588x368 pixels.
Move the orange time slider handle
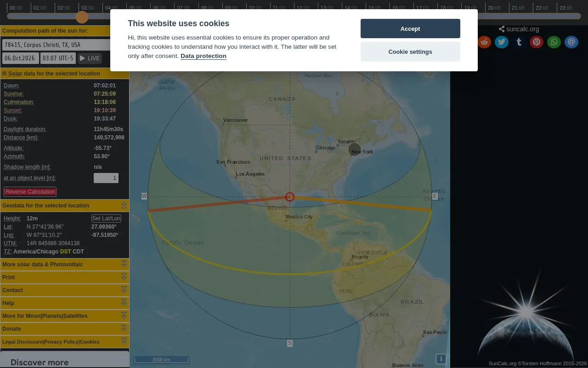[82, 17]
